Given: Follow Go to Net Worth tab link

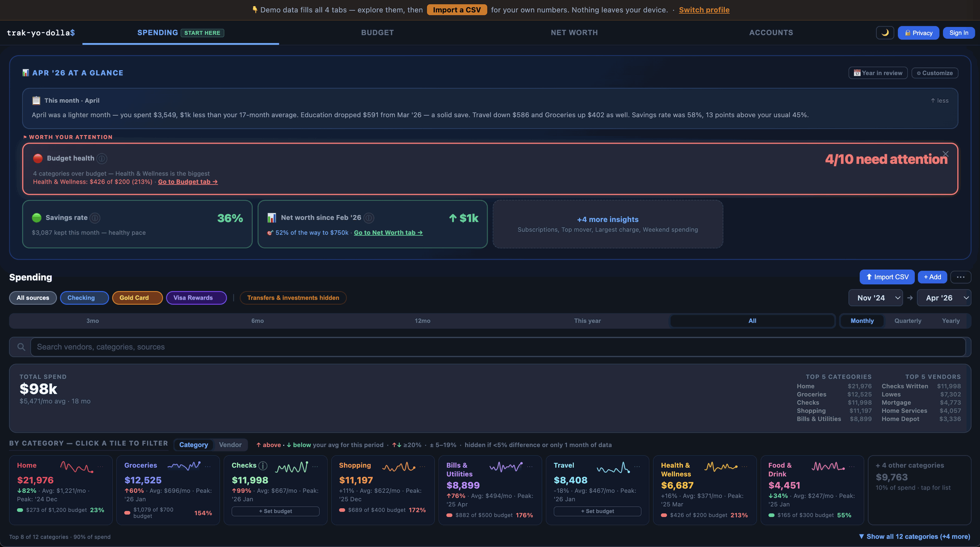Looking at the screenshot, I should tap(388, 233).
